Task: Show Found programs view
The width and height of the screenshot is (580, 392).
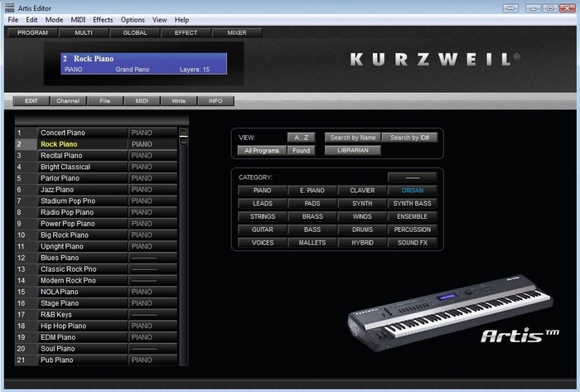Action: (x=301, y=151)
